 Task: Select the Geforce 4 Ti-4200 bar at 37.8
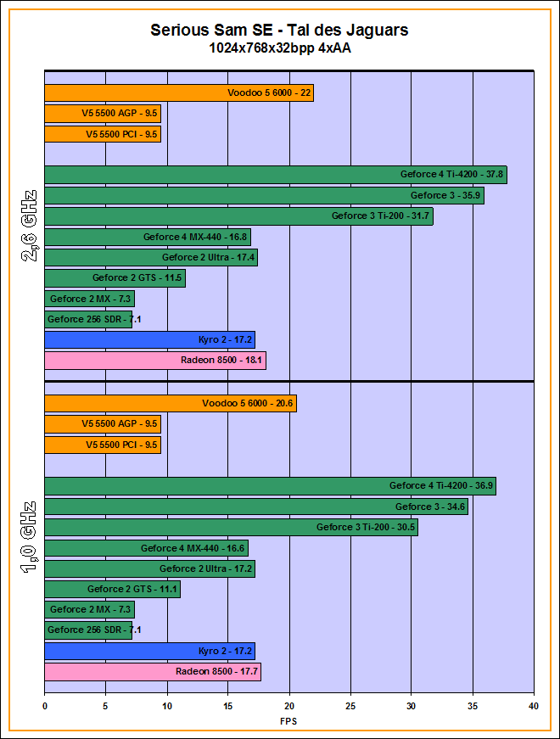click(x=275, y=175)
